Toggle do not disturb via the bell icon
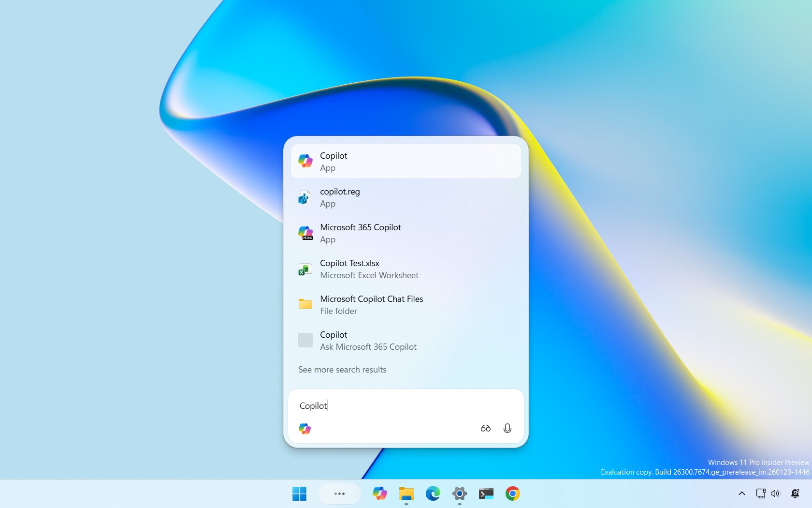Image resolution: width=812 pixels, height=508 pixels. (x=796, y=493)
